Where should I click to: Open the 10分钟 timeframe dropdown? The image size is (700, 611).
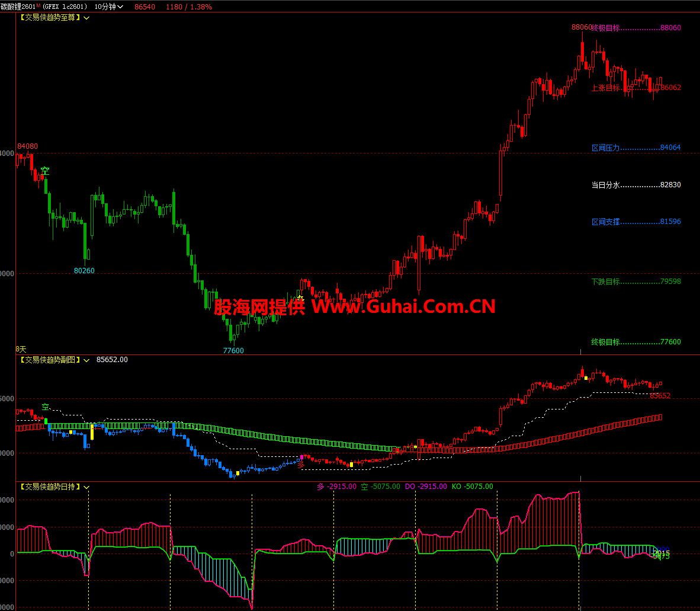point(109,7)
